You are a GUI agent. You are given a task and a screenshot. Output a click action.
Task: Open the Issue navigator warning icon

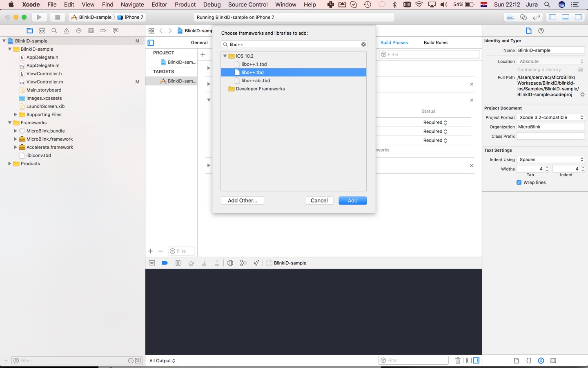coord(67,31)
